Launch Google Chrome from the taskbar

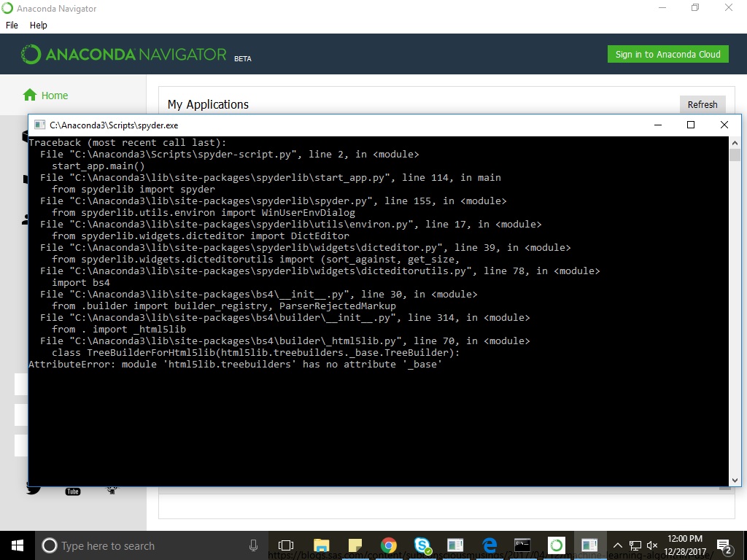389,545
